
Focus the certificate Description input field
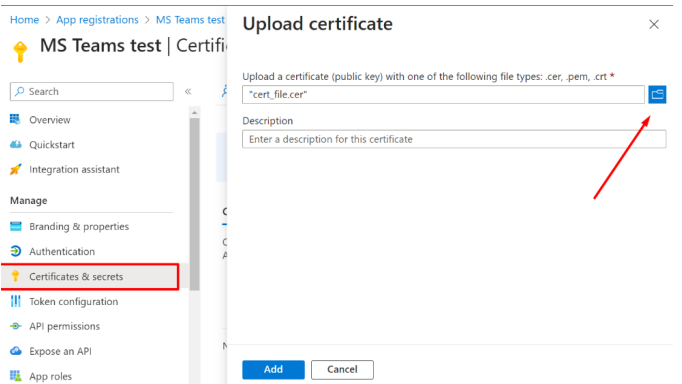tap(454, 139)
